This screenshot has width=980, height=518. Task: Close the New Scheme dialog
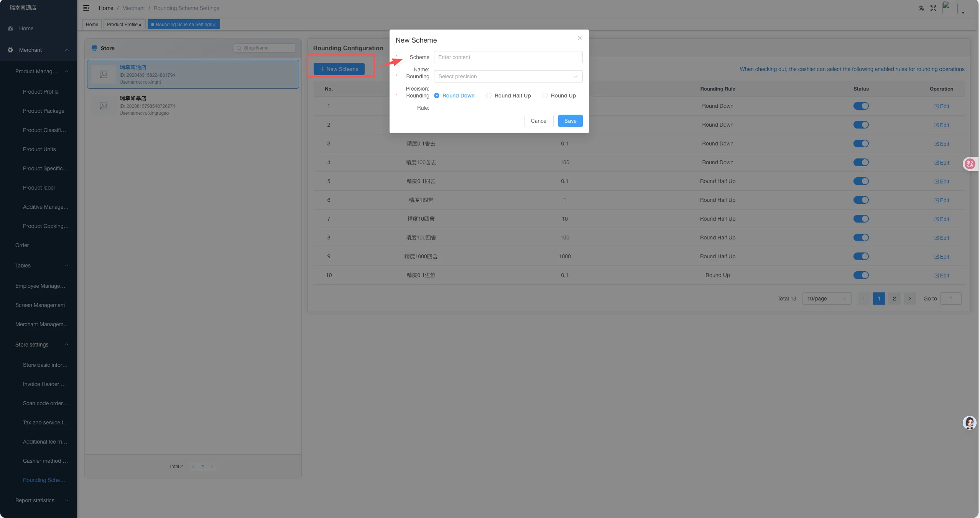[580, 38]
